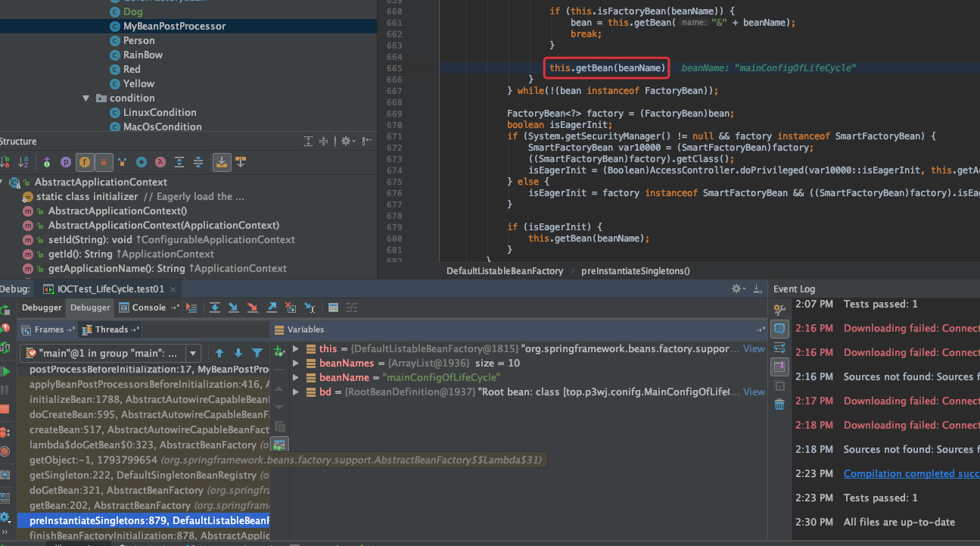This screenshot has height=546, width=980.
Task: Expand the 'this' variable node
Action: tap(296, 349)
